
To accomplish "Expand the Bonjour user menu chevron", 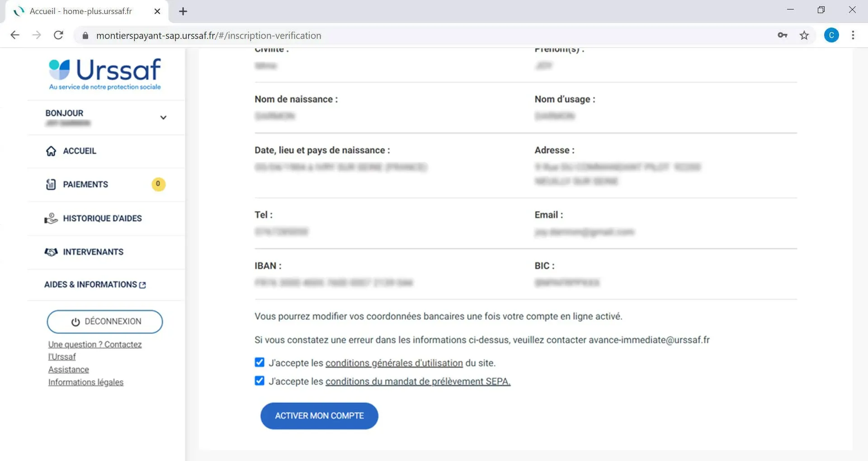I will [x=163, y=118].
